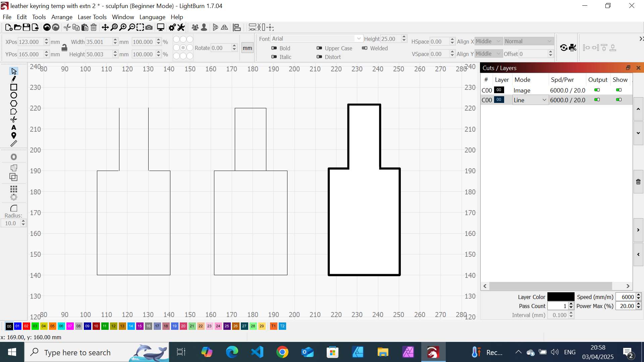Click the camera capture toolbar icon
Screen dimensions: 644x362
149,27
